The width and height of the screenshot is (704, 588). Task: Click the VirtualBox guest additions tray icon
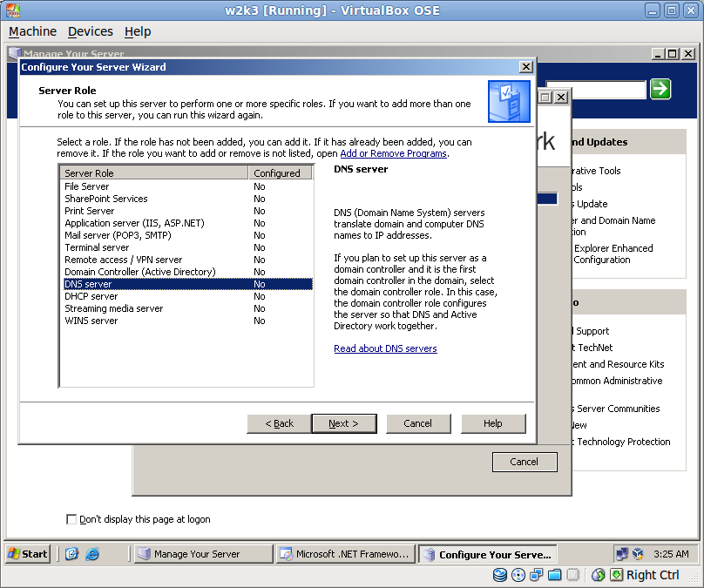click(638, 554)
